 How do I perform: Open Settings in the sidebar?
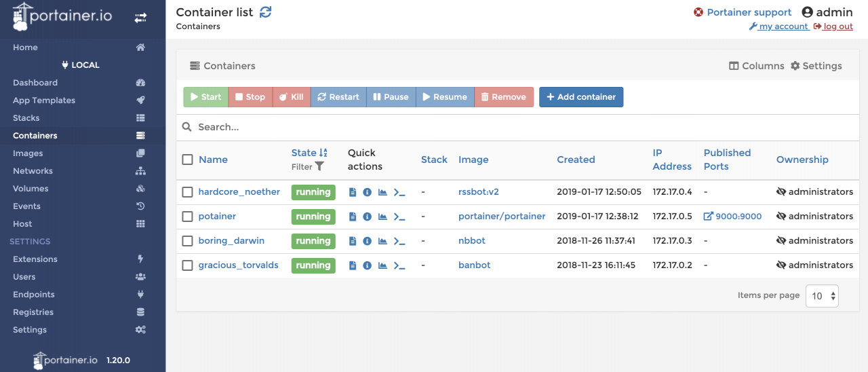[x=83, y=330]
